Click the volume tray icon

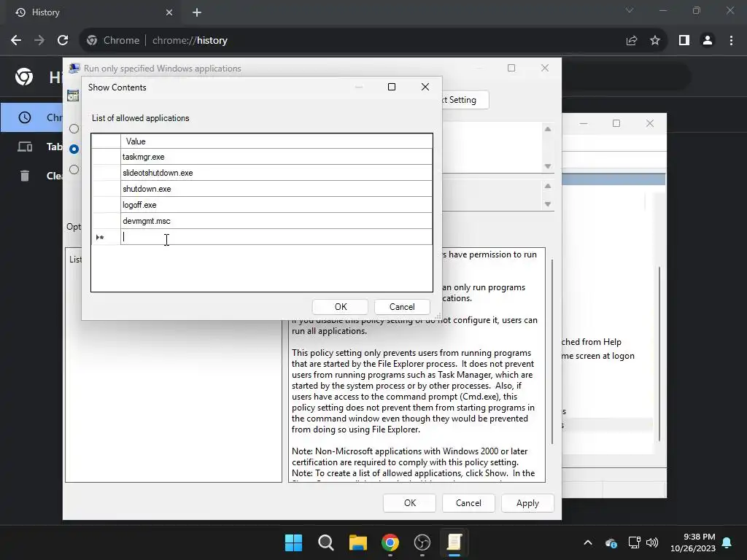coord(652,542)
